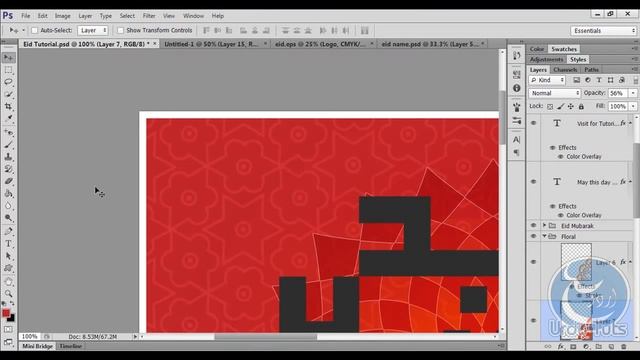Click the zoom level 100% field
Viewport: 640px width, 360px height.
coord(29,337)
